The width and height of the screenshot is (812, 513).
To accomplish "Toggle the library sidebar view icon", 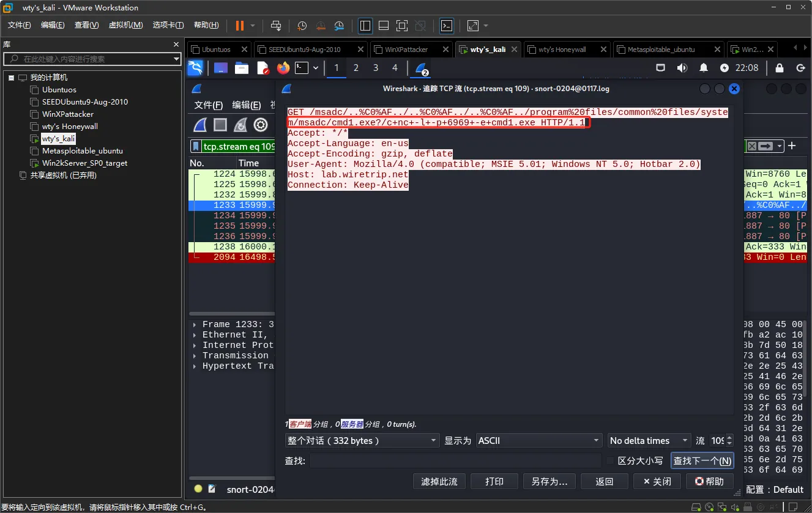I will pyautogui.click(x=365, y=26).
